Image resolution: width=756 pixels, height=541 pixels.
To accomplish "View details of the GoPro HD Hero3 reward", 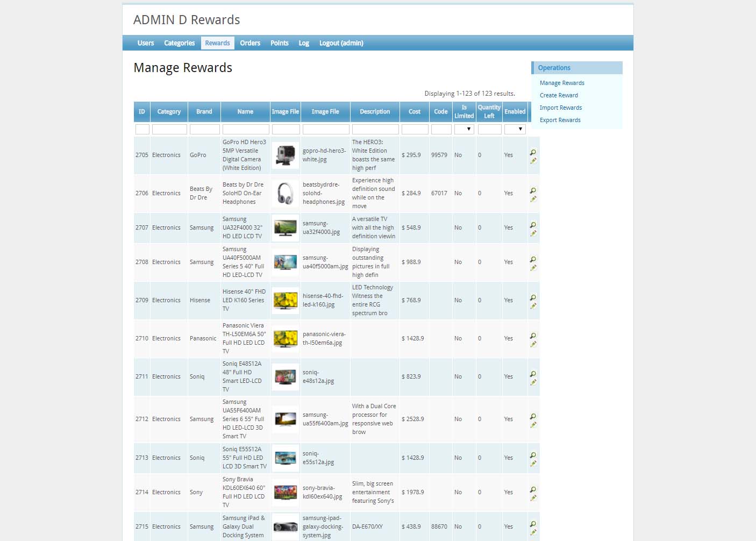I will click(x=533, y=151).
